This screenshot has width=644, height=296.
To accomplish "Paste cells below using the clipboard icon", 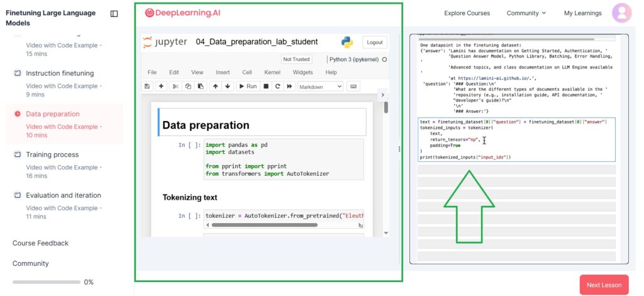I will (201, 86).
